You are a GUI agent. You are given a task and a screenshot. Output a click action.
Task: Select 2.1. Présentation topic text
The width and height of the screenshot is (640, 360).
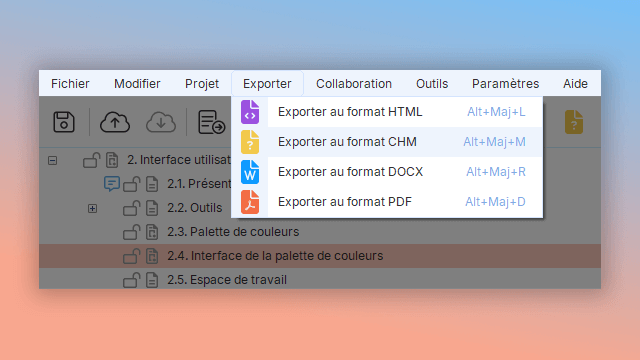coord(199,184)
